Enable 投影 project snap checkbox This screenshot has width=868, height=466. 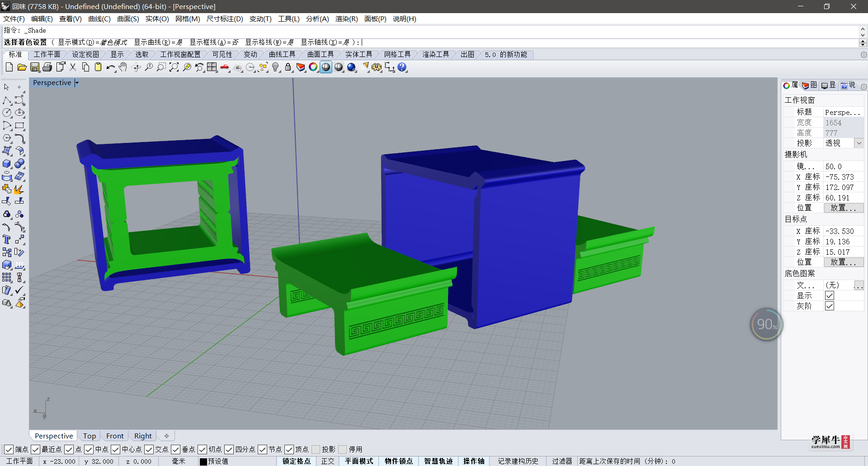pyautogui.click(x=316, y=449)
